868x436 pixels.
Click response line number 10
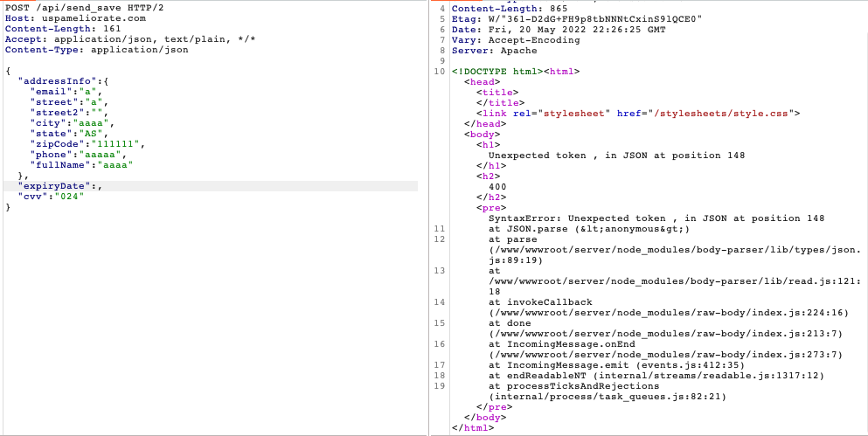click(440, 72)
